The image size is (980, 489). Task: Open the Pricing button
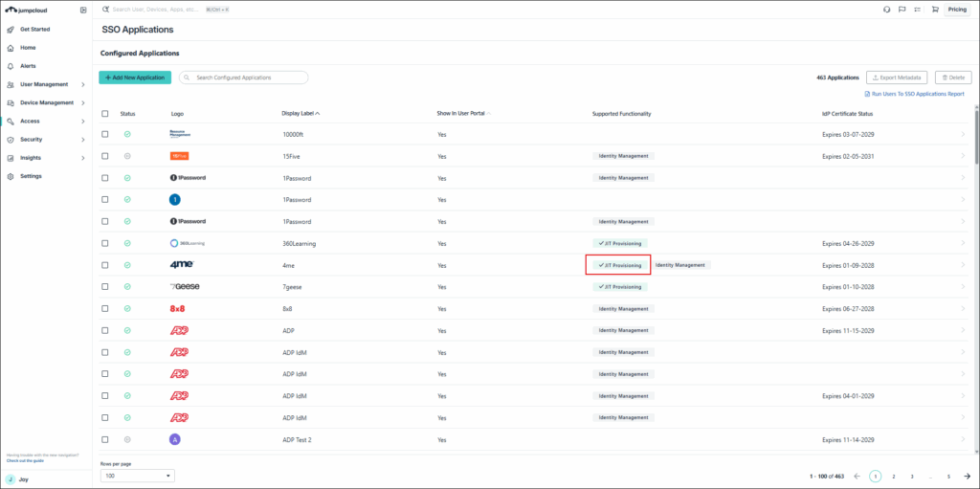coord(957,10)
